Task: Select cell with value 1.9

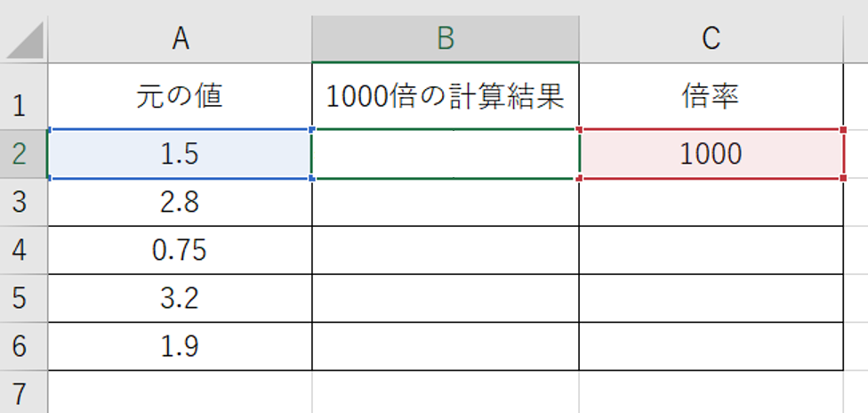Action: click(180, 346)
